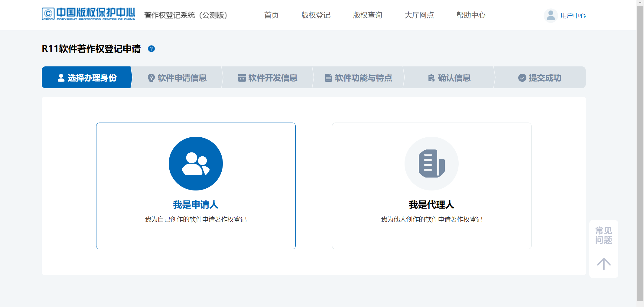Open 版权查询 in the navigation bar
Image resolution: width=644 pixels, height=307 pixels.
(368, 15)
